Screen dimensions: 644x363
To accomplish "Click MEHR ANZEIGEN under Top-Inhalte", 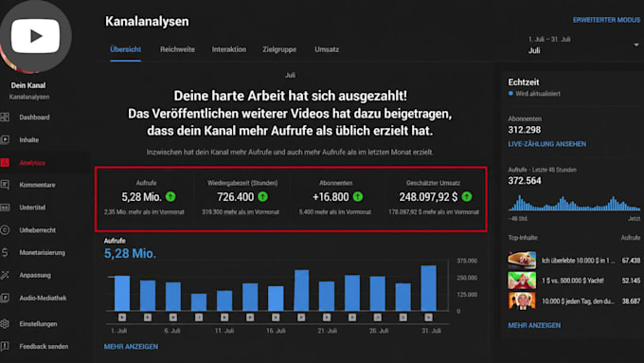I will click(534, 325).
